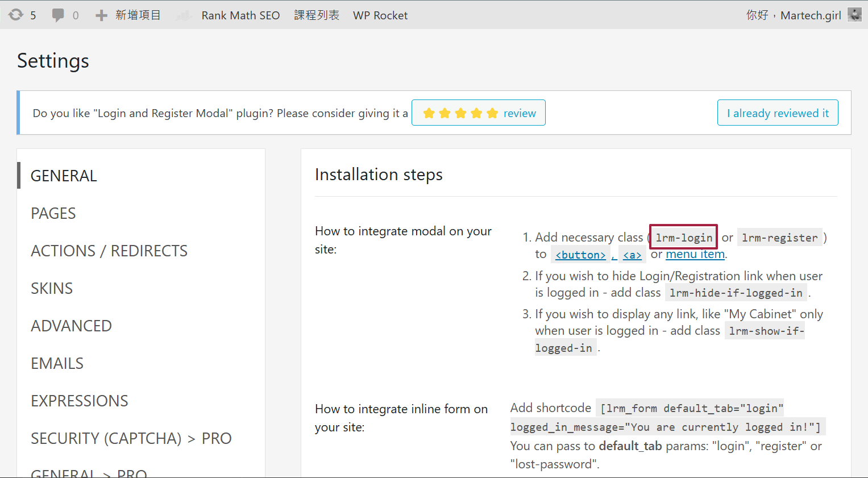This screenshot has height=478, width=868.
Task: Click the review link button
Action: (519, 113)
